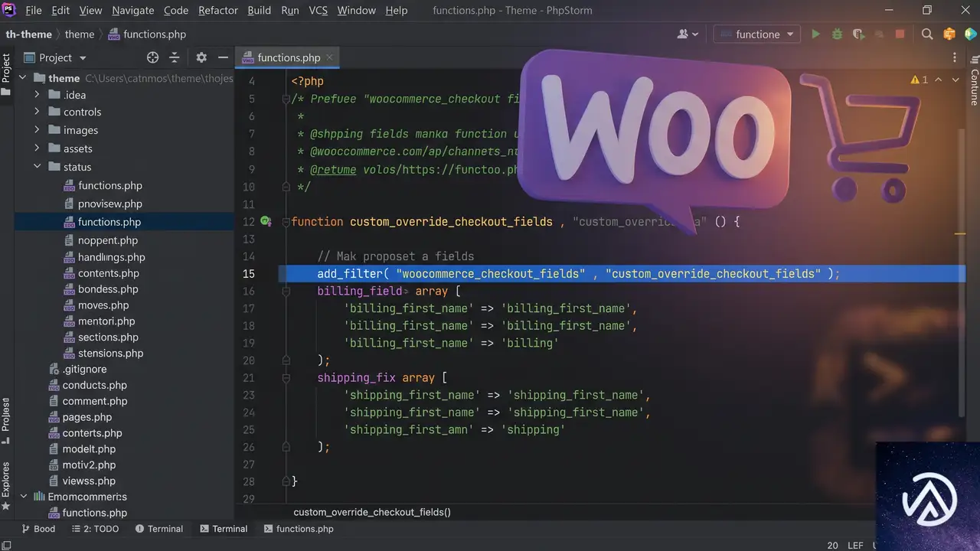Click highlighted add_filter line 15

(622, 274)
